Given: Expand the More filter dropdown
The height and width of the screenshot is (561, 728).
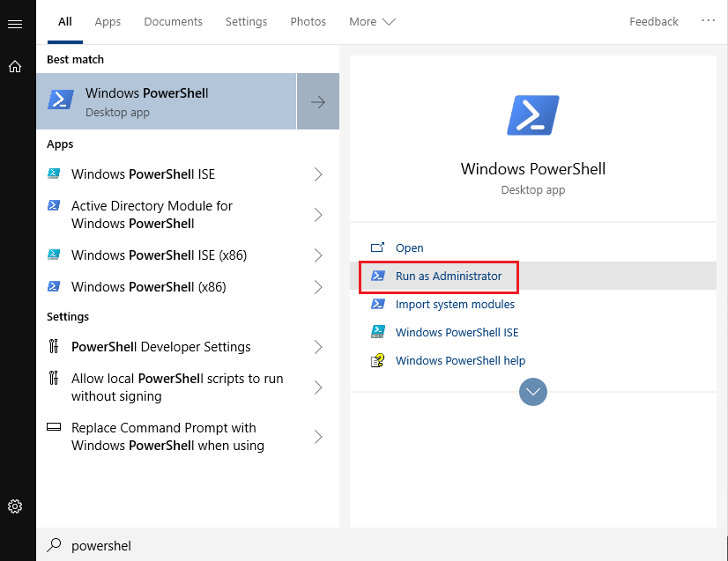Looking at the screenshot, I should pos(372,22).
